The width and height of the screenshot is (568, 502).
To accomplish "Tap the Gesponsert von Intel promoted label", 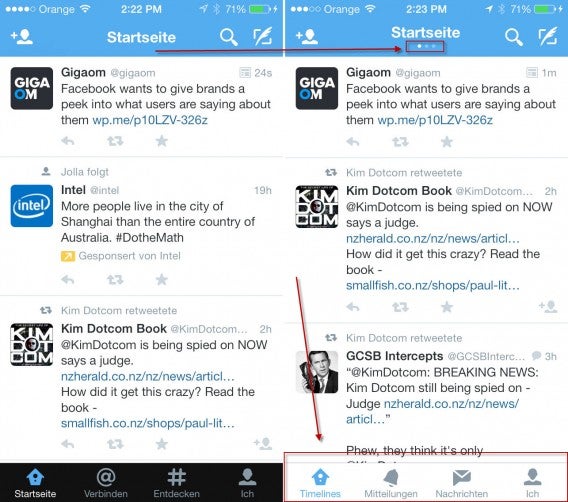I will [121, 256].
